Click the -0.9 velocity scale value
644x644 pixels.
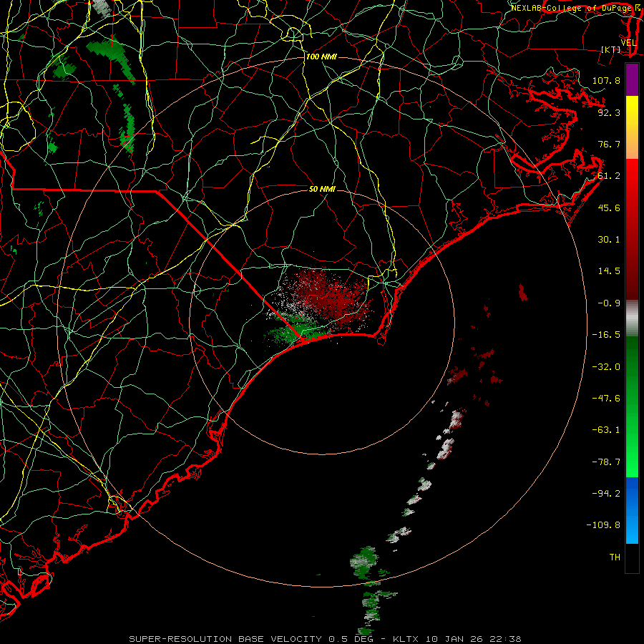tap(609, 303)
